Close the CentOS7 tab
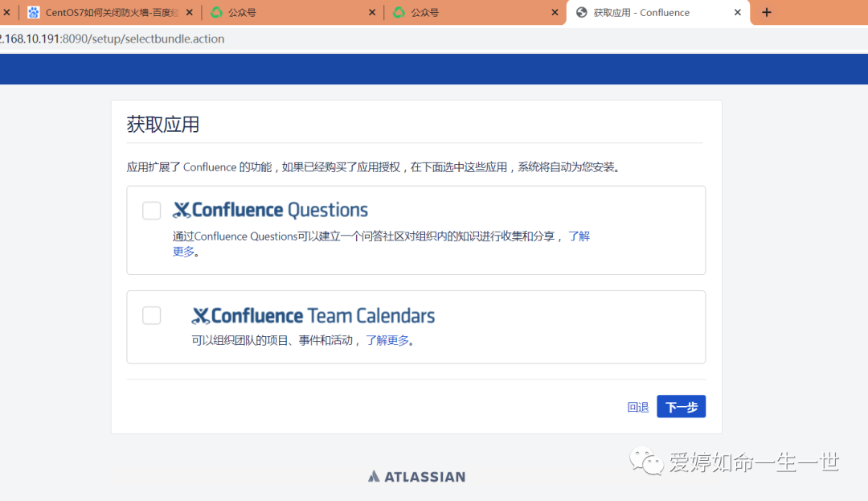This screenshot has width=868, height=501. [190, 12]
